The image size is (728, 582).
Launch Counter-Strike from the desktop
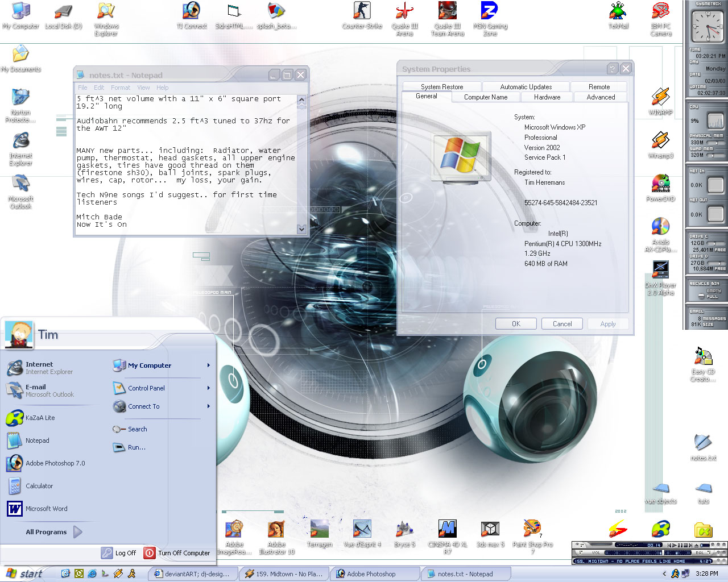click(x=362, y=16)
